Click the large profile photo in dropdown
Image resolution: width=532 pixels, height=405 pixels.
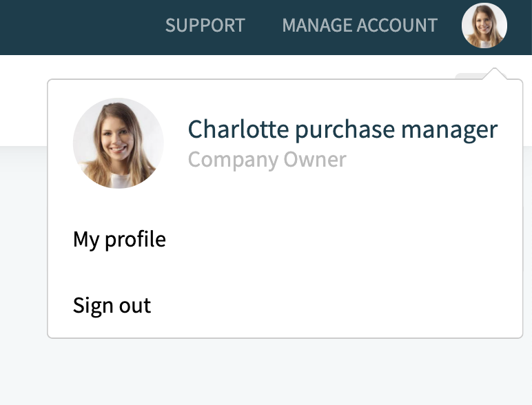(119, 143)
